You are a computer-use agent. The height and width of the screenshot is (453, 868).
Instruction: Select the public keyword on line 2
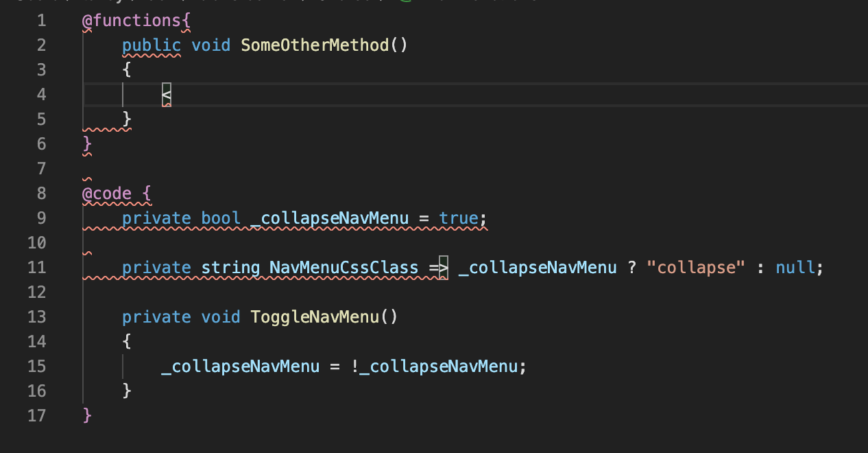tap(151, 45)
